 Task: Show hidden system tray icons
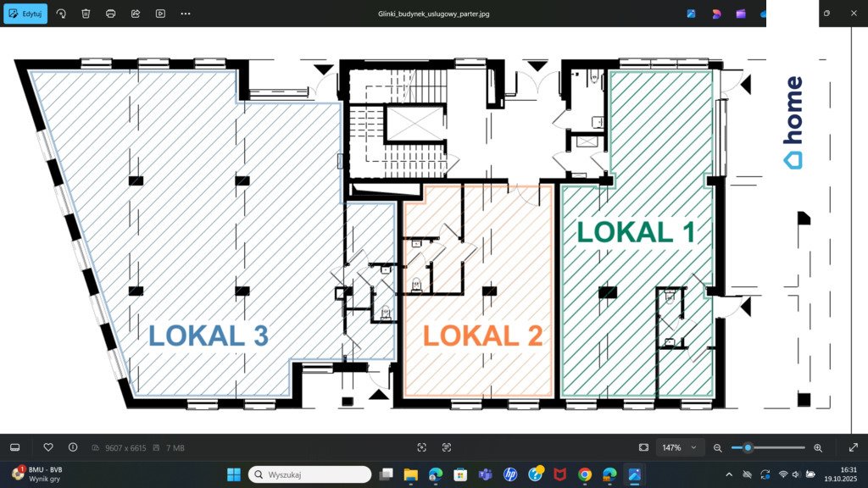coord(729,474)
